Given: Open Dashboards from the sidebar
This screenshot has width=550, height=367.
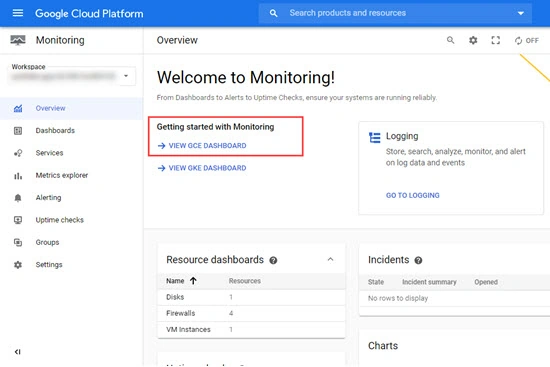Looking at the screenshot, I should click(x=72, y=131).
